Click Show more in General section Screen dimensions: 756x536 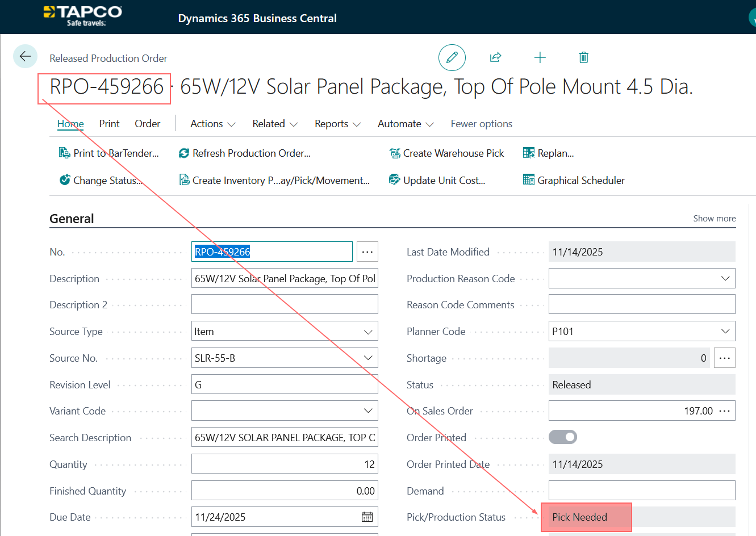click(715, 219)
